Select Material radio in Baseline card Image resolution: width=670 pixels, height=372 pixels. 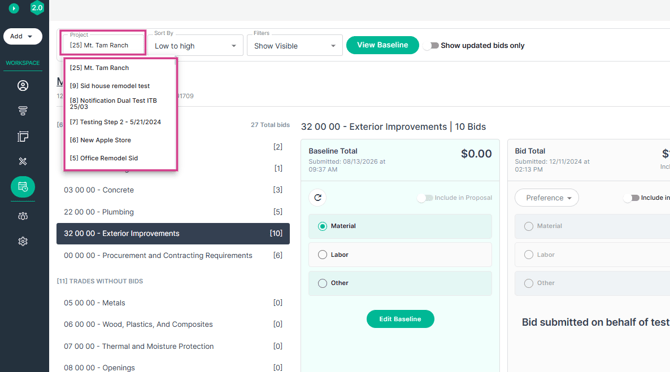pyautogui.click(x=323, y=226)
